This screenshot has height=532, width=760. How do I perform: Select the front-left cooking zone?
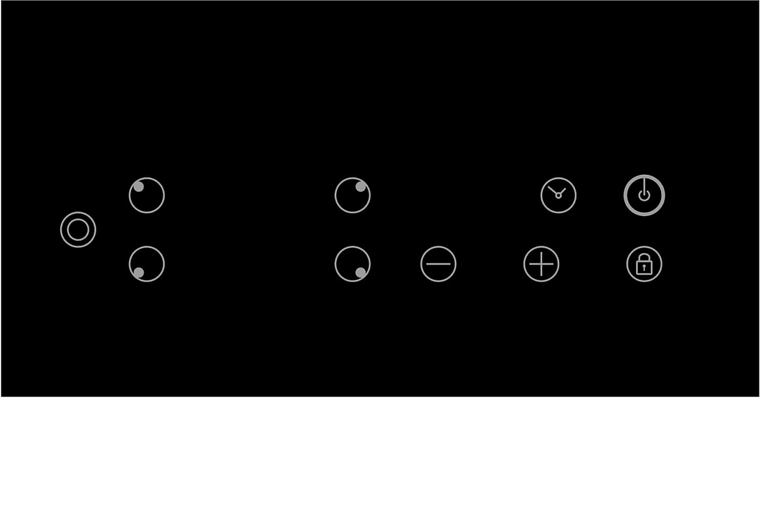pos(147,264)
